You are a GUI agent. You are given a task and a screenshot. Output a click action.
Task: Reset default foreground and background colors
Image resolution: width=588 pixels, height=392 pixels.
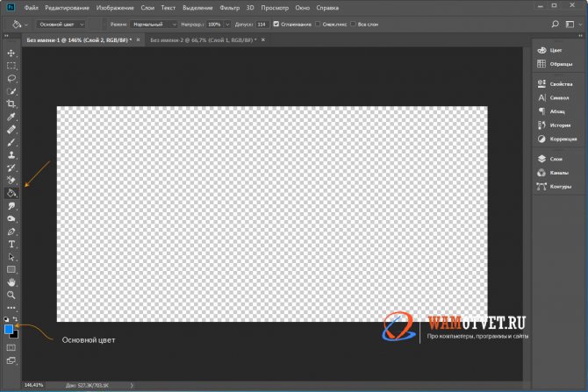point(6,319)
